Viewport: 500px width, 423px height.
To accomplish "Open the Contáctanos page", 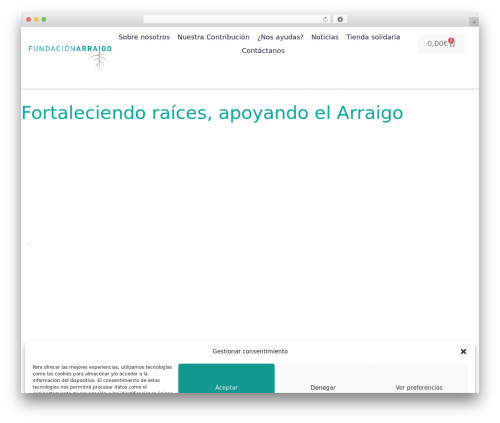I will (263, 51).
